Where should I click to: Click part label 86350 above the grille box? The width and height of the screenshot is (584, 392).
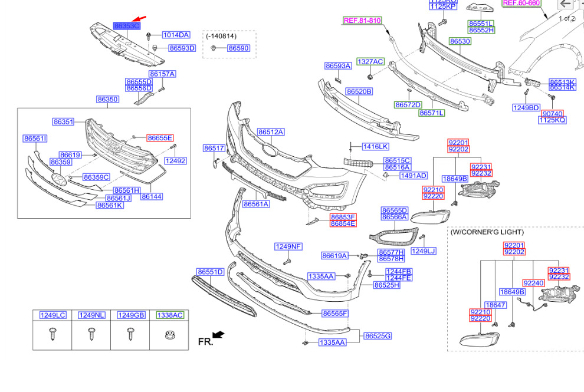pyautogui.click(x=108, y=100)
